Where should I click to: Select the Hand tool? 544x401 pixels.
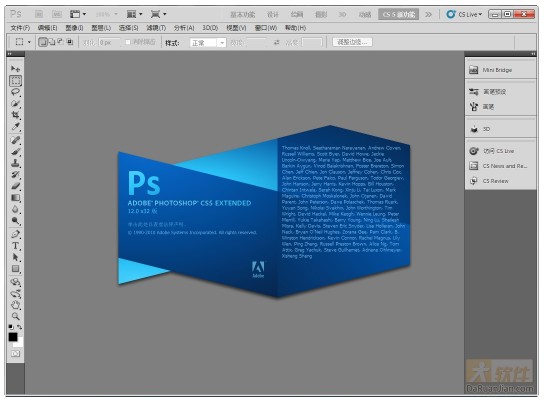pos(15,305)
